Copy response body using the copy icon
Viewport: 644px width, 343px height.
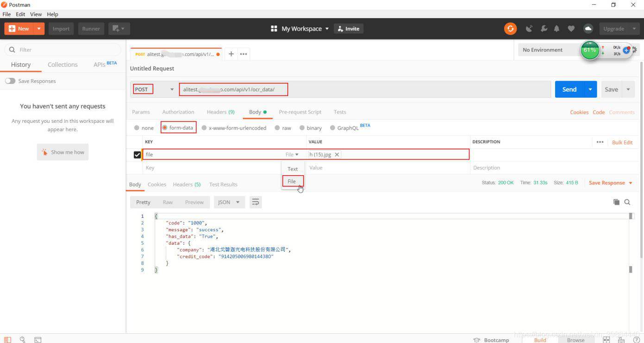coord(616,202)
